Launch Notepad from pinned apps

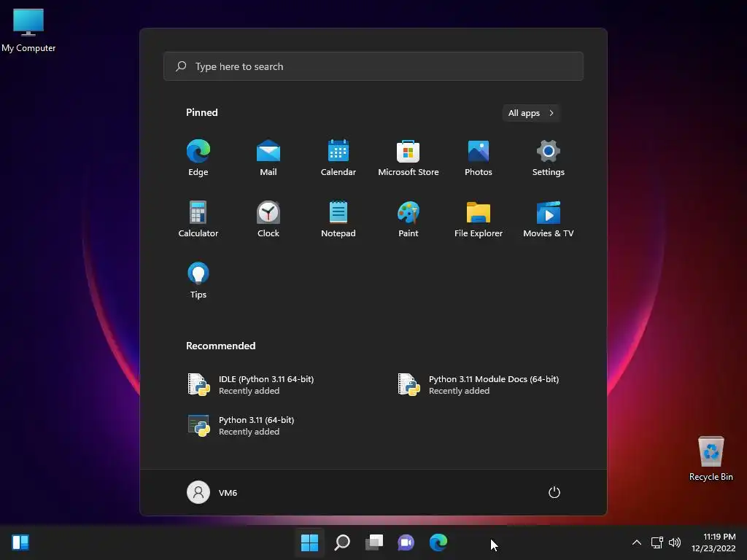click(x=338, y=219)
